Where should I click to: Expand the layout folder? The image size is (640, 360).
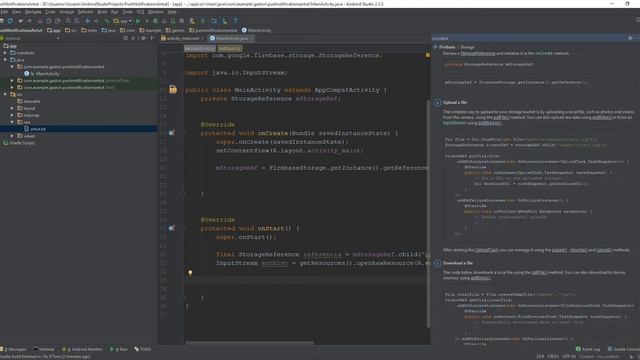pos(12,109)
